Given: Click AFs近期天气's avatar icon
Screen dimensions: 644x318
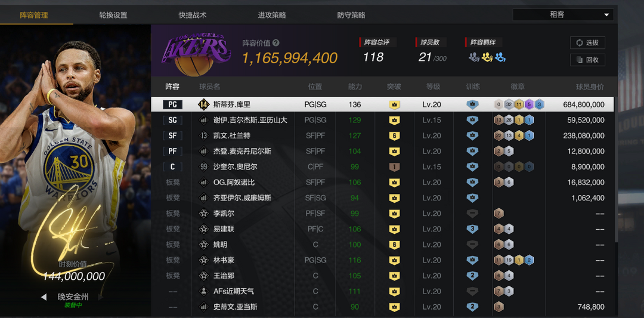Looking at the screenshot, I should [x=203, y=291].
